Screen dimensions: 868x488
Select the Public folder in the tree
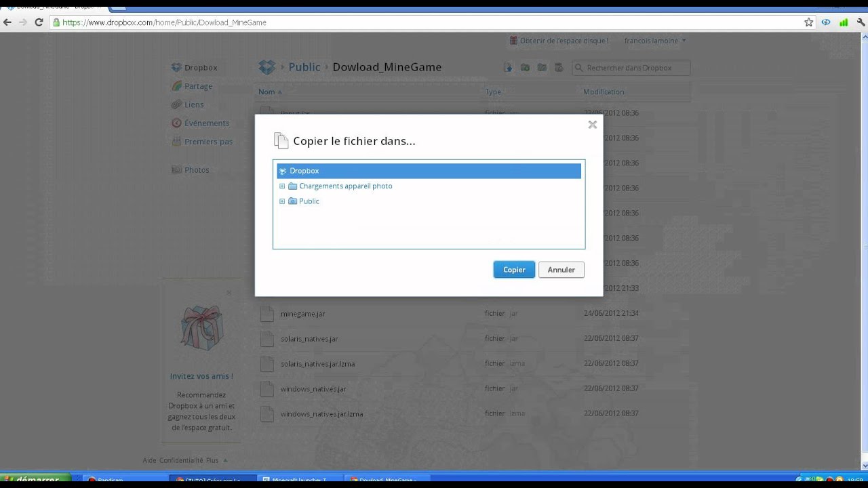[x=309, y=201]
